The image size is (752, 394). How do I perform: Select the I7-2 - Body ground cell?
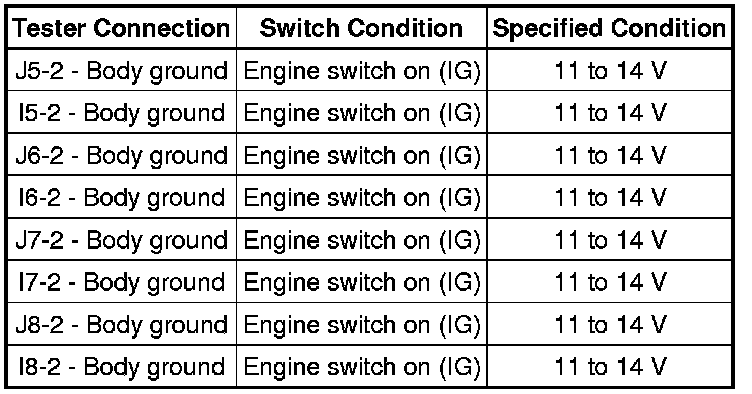pos(122,282)
